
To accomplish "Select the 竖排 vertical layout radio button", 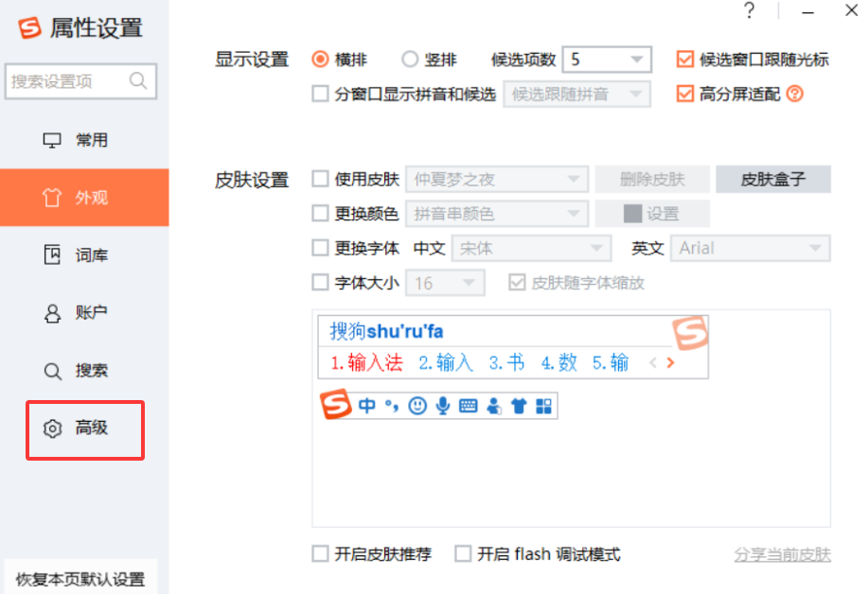I will (410, 60).
